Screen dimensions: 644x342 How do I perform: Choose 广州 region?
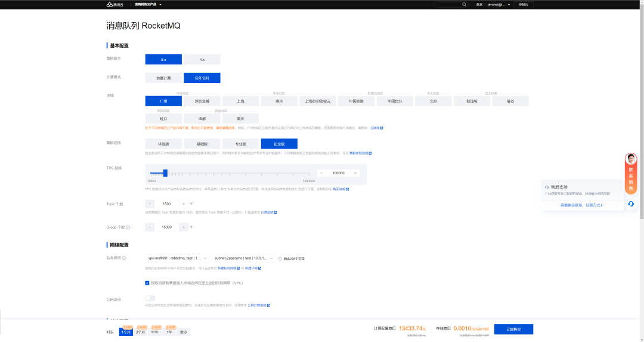(x=163, y=101)
